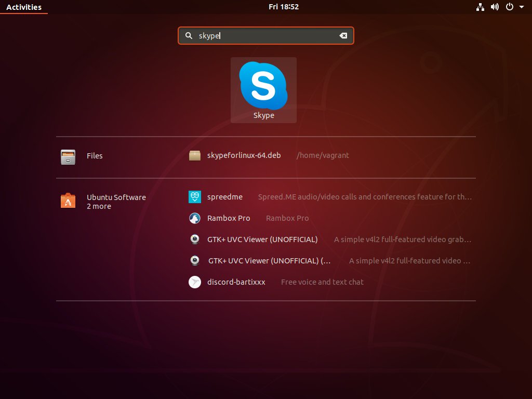Select the GTK+ UVC Viewer webcam icon

(x=194, y=239)
